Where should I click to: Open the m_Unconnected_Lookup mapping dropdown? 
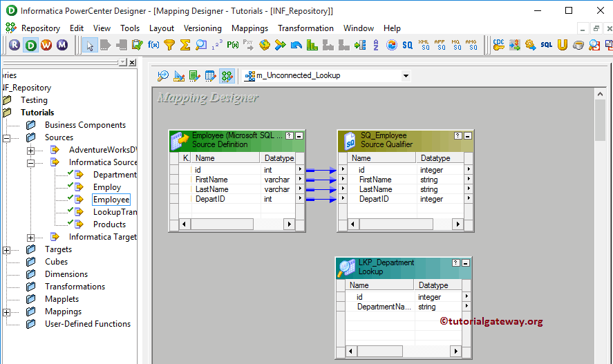(x=406, y=76)
